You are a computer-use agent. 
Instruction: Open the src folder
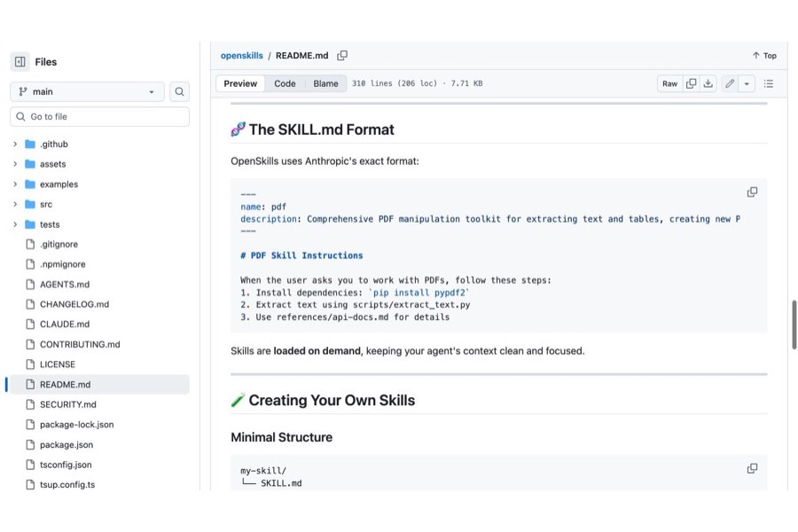[46, 204]
